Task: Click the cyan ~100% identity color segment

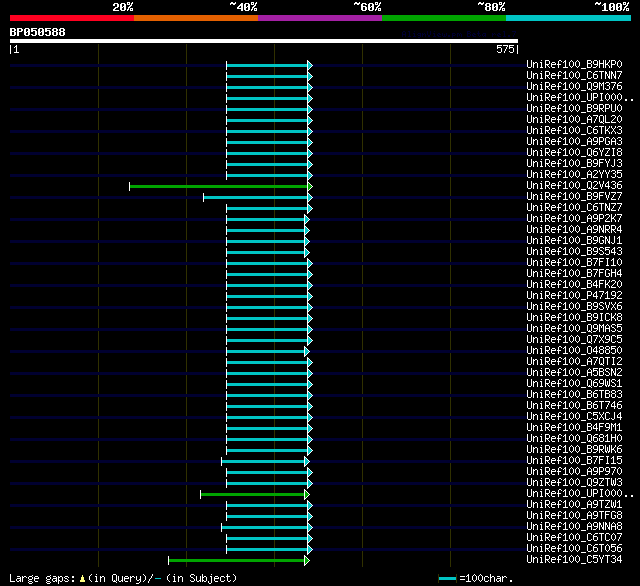Action: click(x=568, y=18)
